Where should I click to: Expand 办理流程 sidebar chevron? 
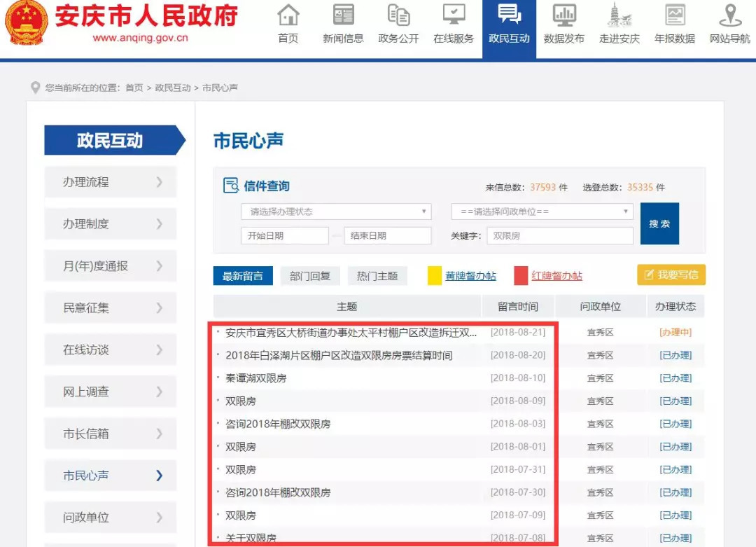(x=159, y=182)
